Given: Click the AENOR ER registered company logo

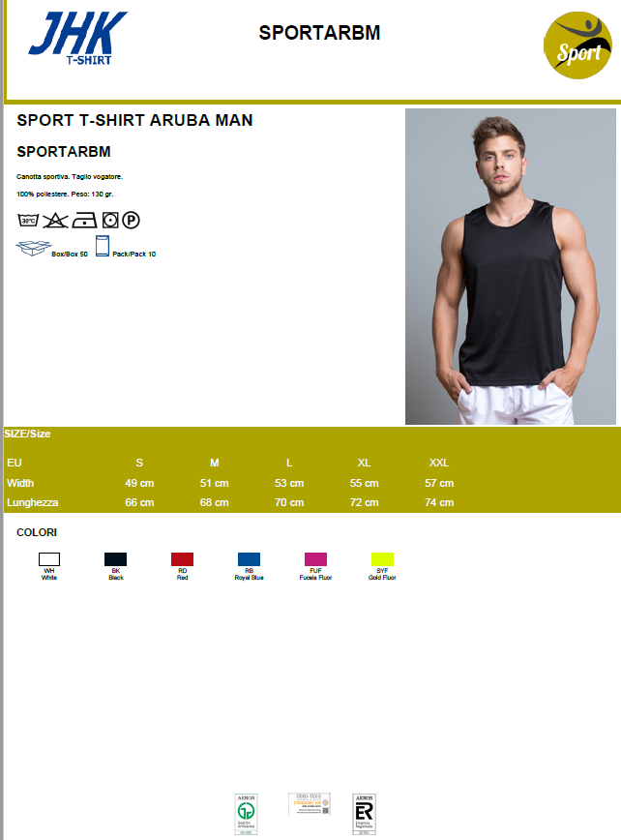Looking at the screenshot, I should (364, 814).
